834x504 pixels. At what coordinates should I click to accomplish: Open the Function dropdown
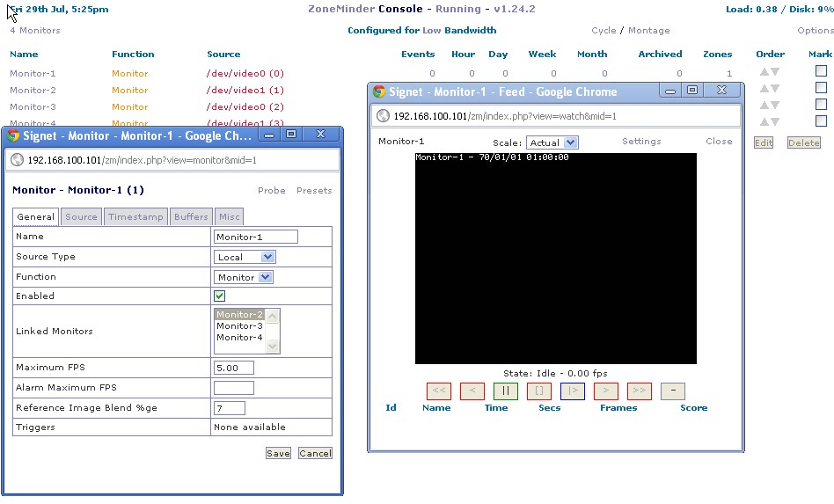click(243, 277)
